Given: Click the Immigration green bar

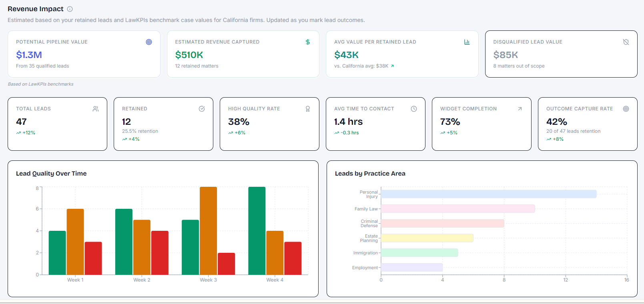Looking at the screenshot, I should [419, 253].
